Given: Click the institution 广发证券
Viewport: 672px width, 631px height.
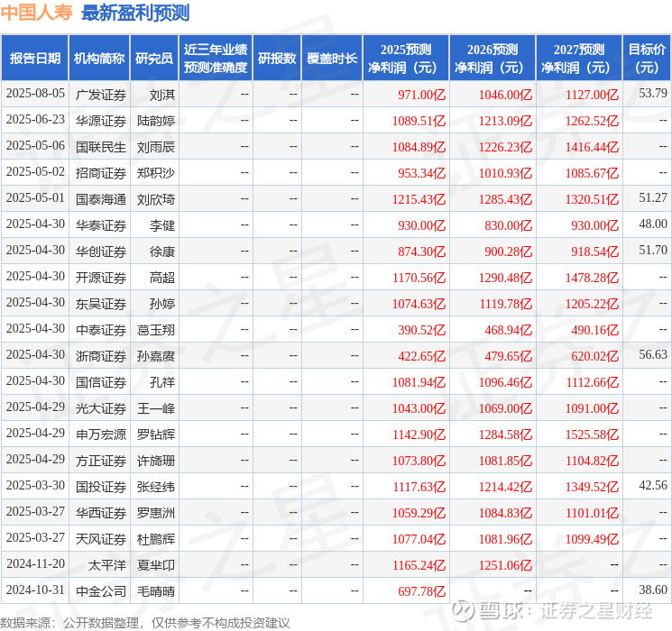Looking at the screenshot, I should click(x=101, y=95).
